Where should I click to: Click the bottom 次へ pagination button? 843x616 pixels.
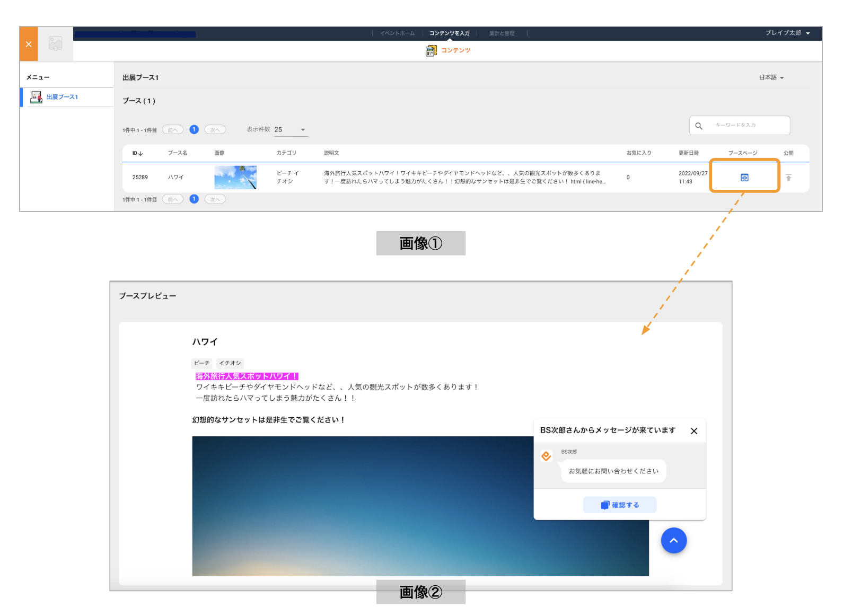point(215,199)
